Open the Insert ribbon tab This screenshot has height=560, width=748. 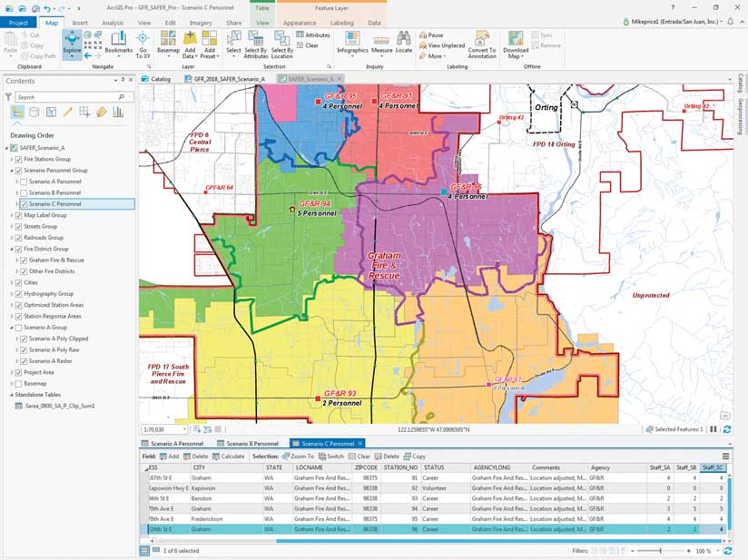coord(80,23)
